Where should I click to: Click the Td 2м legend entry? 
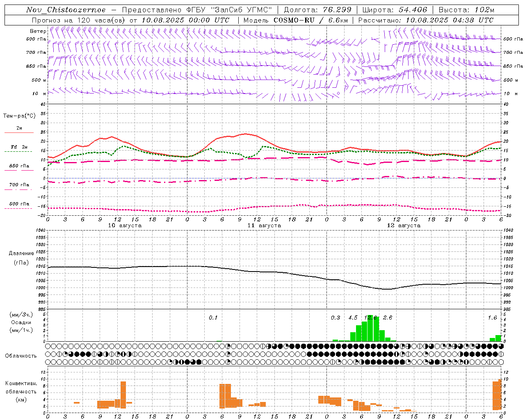tap(19, 147)
